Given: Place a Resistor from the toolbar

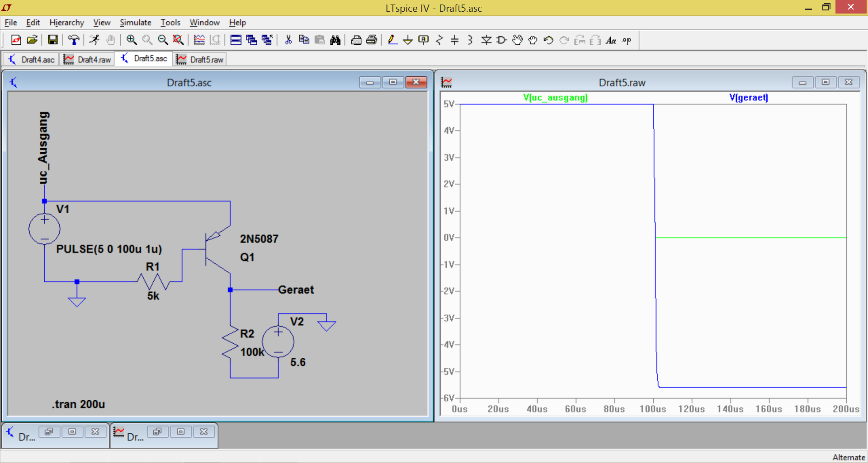Looking at the screenshot, I should (x=439, y=40).
